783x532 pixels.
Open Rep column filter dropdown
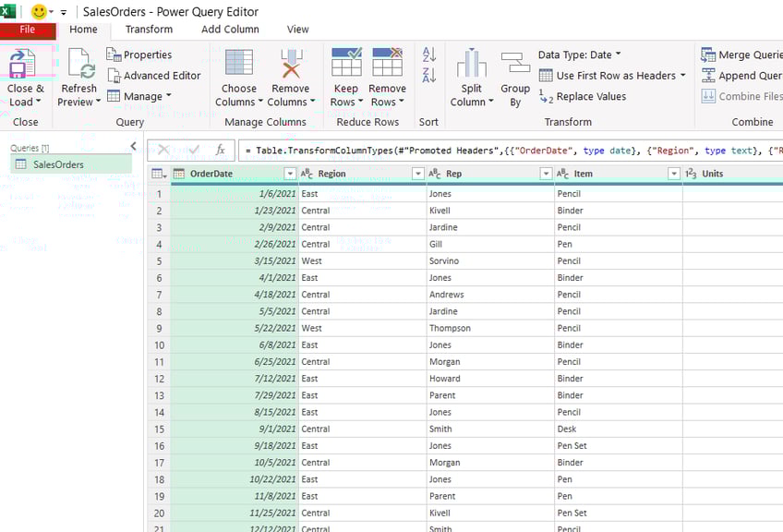coord(546,174)
